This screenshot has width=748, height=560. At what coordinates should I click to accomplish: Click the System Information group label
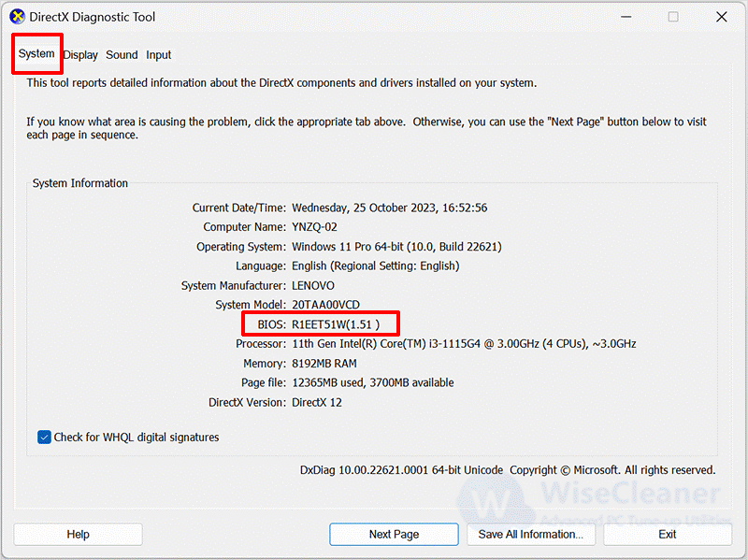pos(80,183)
